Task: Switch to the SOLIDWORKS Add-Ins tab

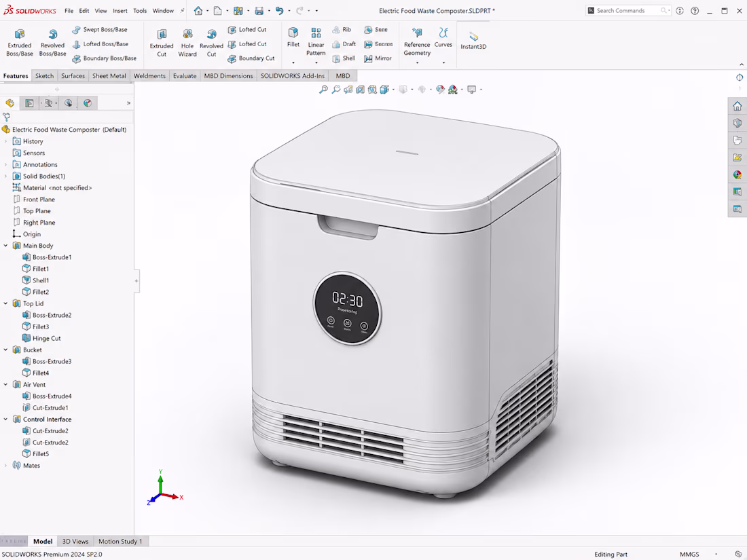Action: pyautogui.click(x=293, y=76)
